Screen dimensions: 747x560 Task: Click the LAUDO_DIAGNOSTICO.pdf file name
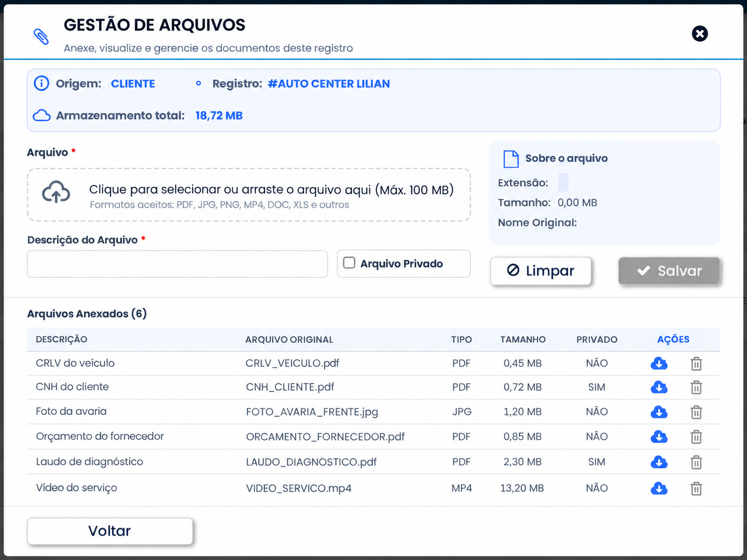311,462
